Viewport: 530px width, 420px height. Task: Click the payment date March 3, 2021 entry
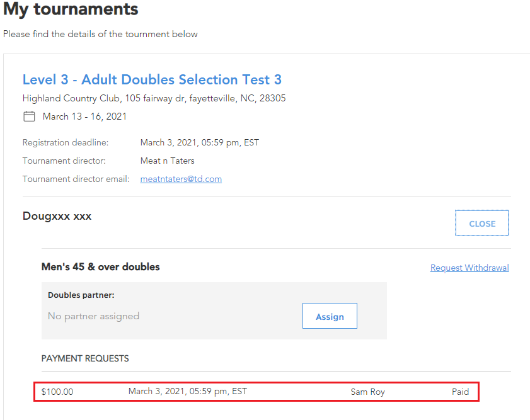point(188,391)
